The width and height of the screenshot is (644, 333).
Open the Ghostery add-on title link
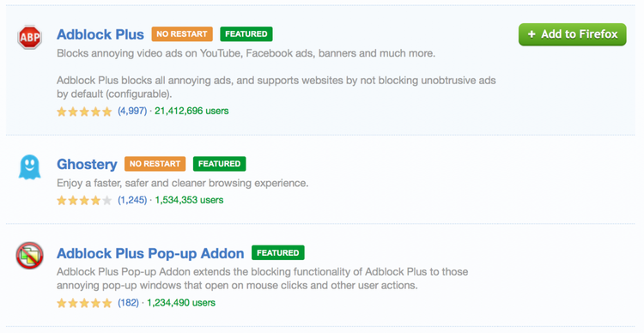coord(87,164)
